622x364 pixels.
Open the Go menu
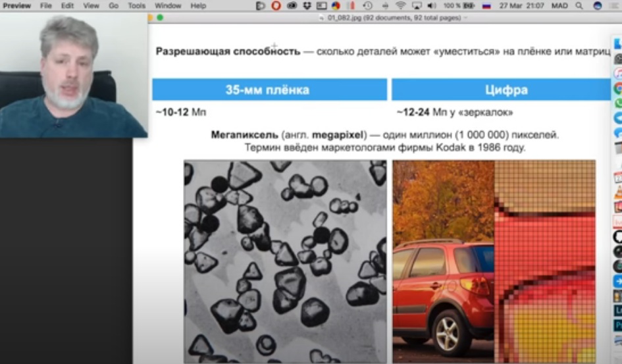(113, 5)
